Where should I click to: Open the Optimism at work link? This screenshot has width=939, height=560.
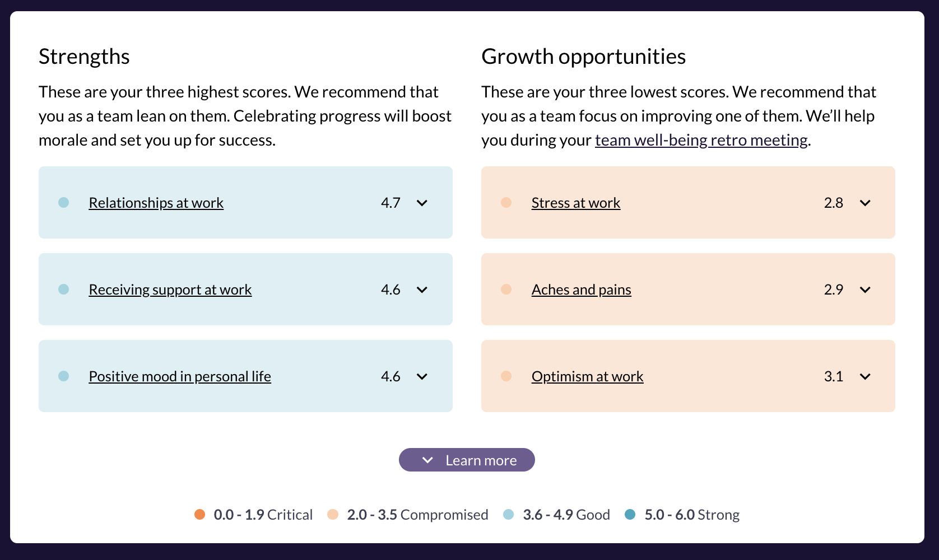click(x=587, y=376)
